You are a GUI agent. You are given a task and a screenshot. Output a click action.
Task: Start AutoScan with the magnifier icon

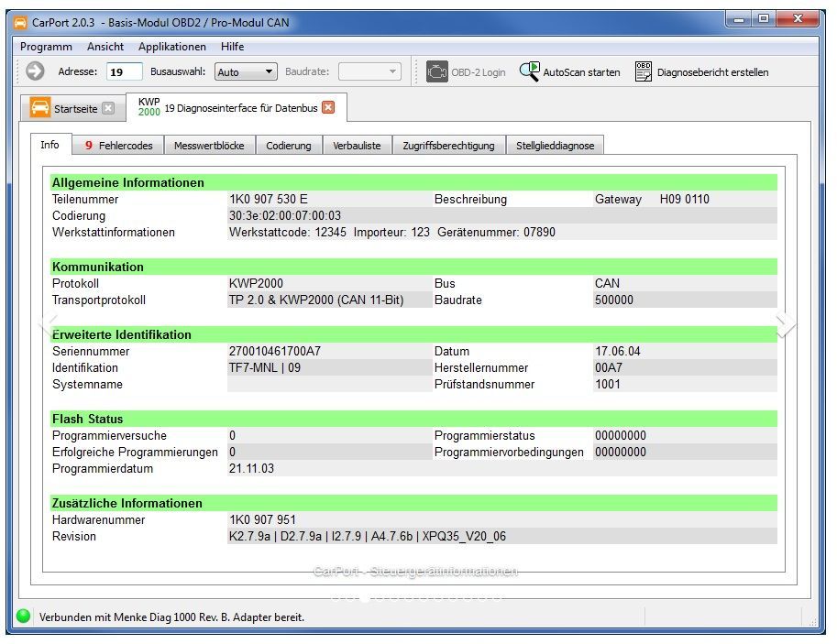[530, 71]
